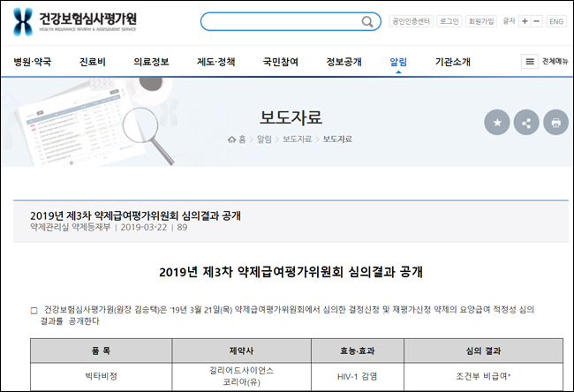Click the print icon button

tap(555, 122)
